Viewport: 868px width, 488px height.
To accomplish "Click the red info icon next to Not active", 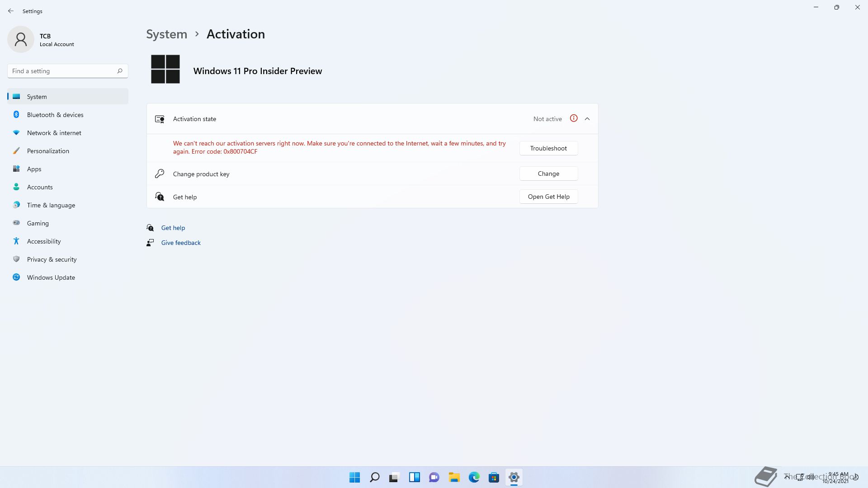I will pyautogui.click(x=574, y=118).
